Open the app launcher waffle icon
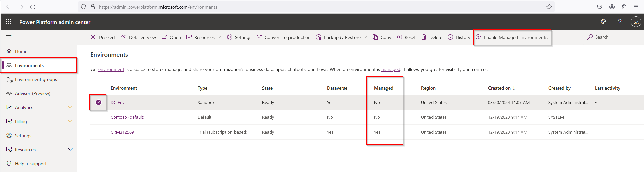Viewport: 644px width, 172px height. [9, 22]
